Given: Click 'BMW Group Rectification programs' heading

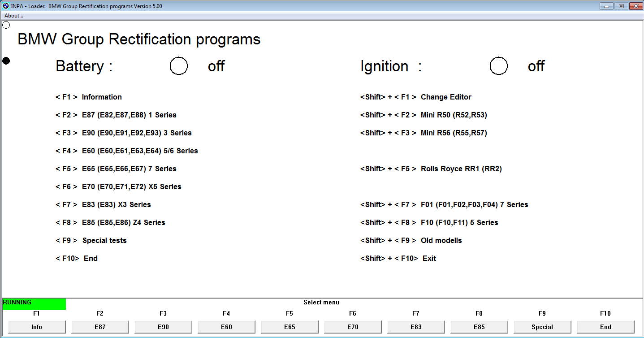Looking at the screenshot, I should point(139,39).
